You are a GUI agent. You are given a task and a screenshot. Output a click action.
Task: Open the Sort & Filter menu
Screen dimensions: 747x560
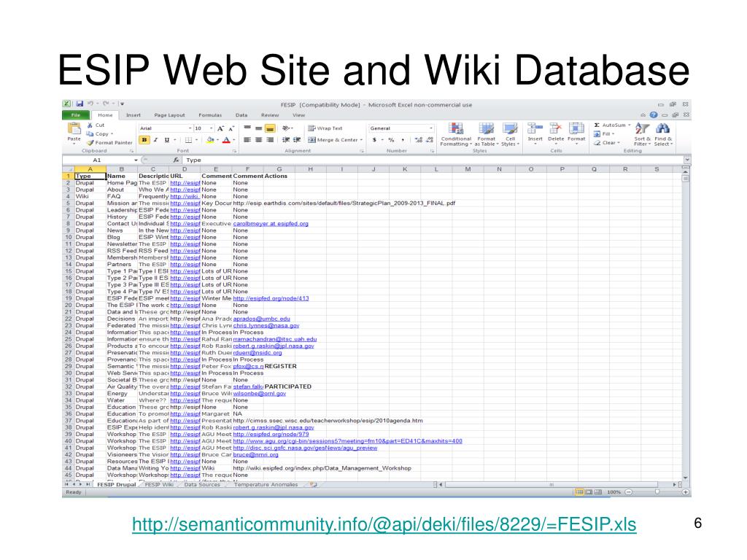pos(642,135)
